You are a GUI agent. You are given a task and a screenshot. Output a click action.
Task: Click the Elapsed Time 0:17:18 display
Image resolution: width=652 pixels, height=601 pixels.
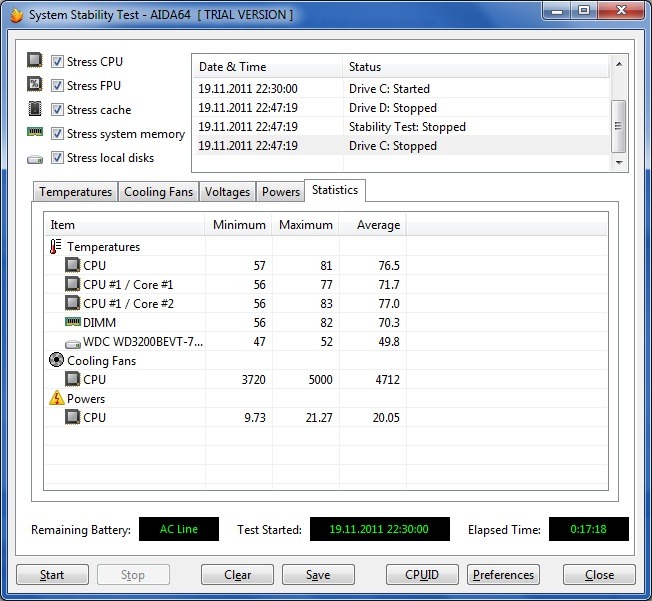tap(589, 529)
